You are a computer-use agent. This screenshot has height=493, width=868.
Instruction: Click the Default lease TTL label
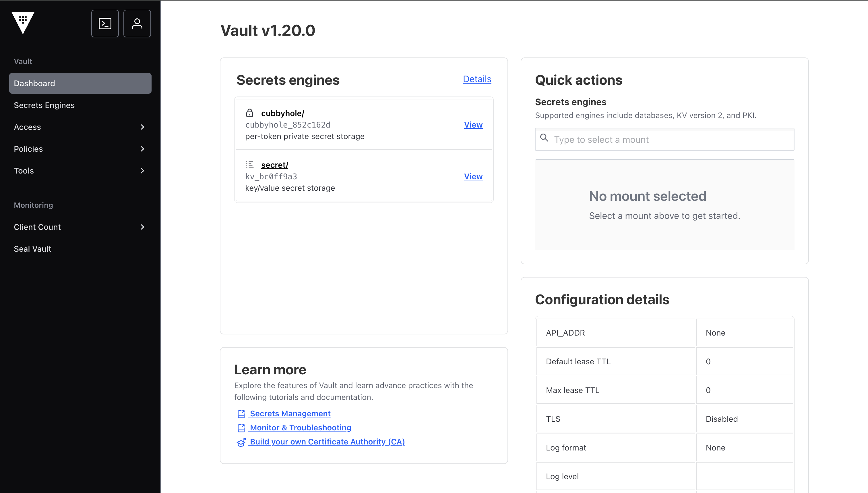click(x=578, y=362)
